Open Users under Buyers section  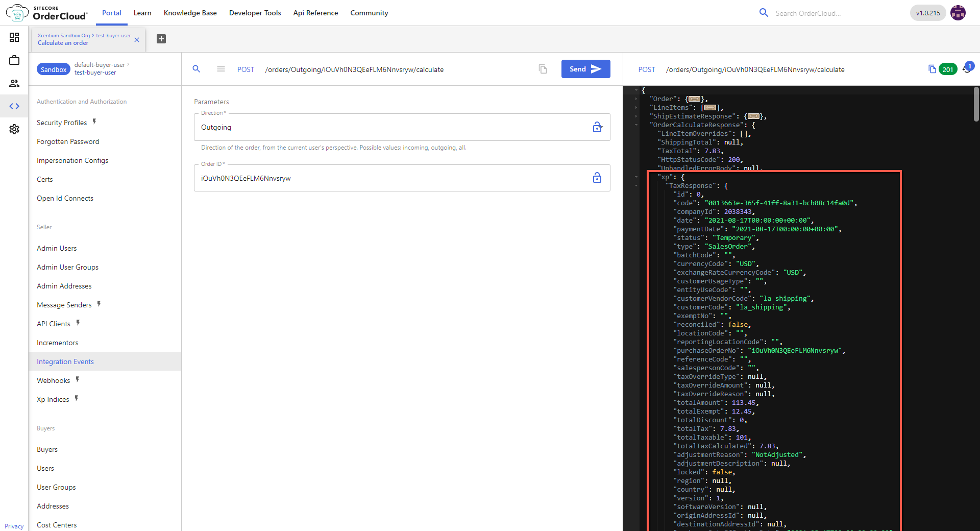click(x=45, y=468)
